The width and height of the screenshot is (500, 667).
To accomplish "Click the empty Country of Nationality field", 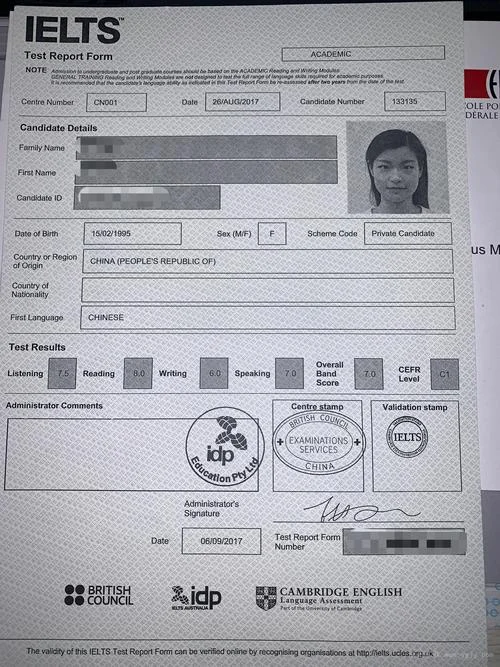I will click(x=268, y=290).
